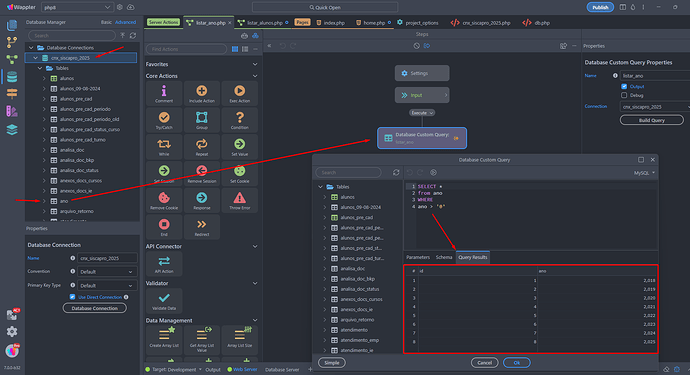
Task: Add a Try/Catch action
Action: (x=164, y=120)
